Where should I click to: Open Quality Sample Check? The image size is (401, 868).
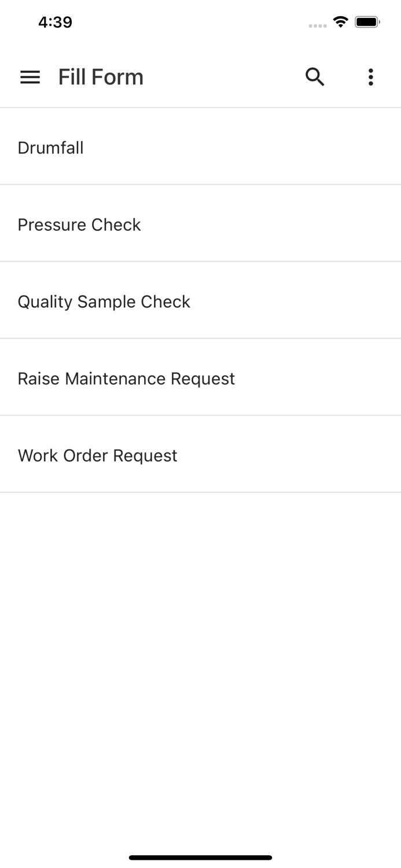104,301
